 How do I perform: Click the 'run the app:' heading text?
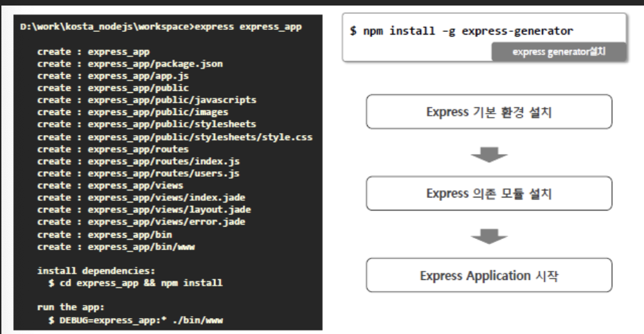click(x=71, y=307)
